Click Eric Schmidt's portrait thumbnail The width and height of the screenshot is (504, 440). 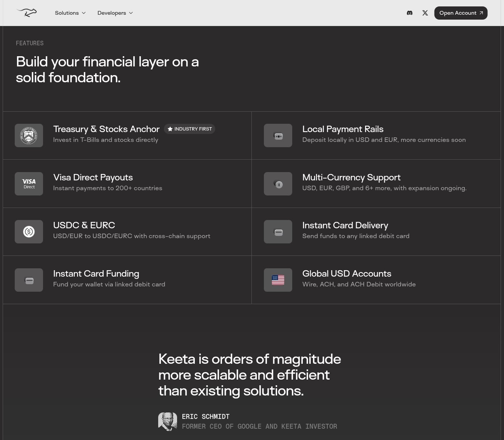pyautogui.click(x=167, y=422)
